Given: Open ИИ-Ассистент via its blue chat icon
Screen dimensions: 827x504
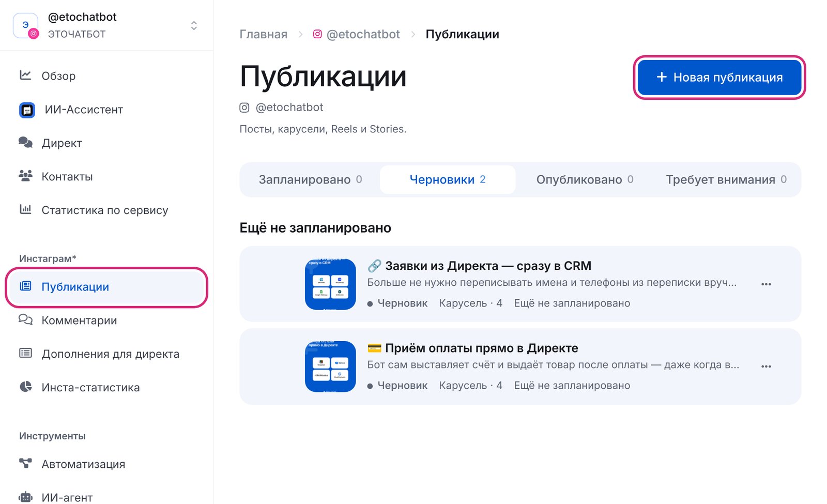Looking at the screenshot, I should click(x=27, y=110).
